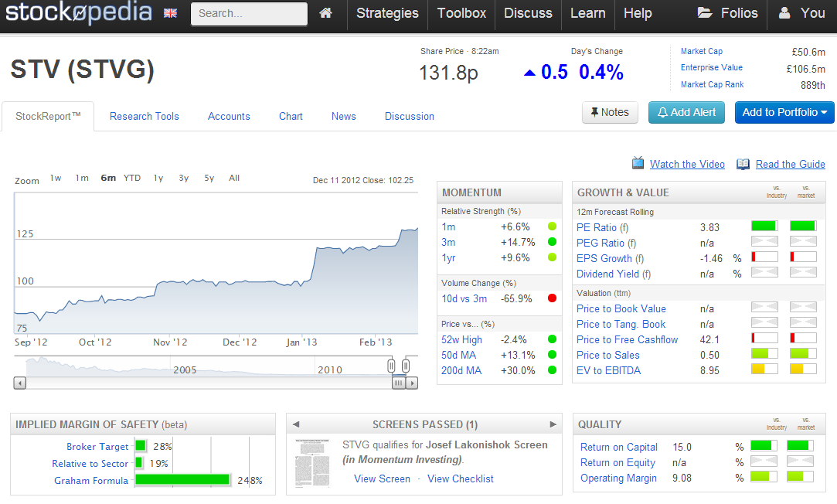Click the Watch the Video TV icon

[x=638, y=163]
